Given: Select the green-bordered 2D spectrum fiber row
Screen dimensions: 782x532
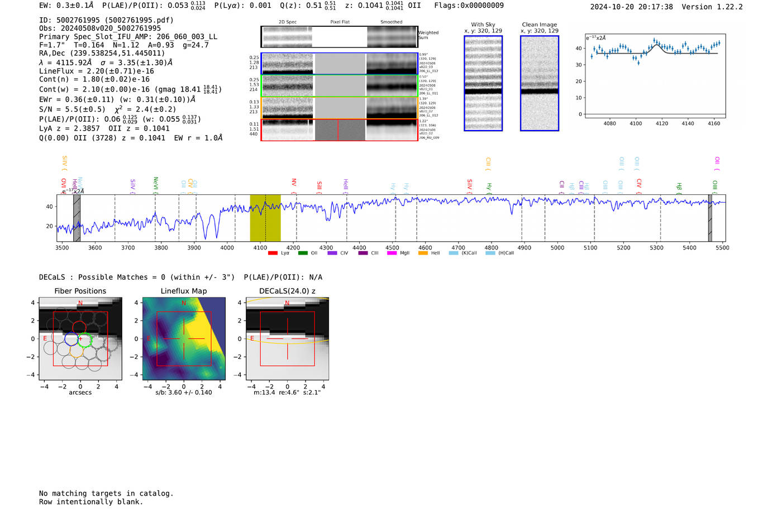Looking at the screenshot, I should [339, 86].
